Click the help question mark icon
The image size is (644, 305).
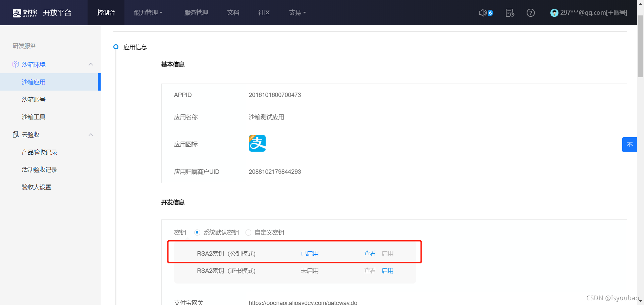(x=531, y=13)
